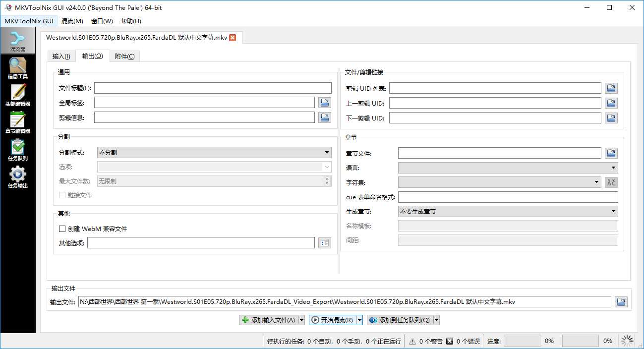Screen dimensions: 644x349
Task: Click the spinner icon in status bar
Action: click(627, 341)
